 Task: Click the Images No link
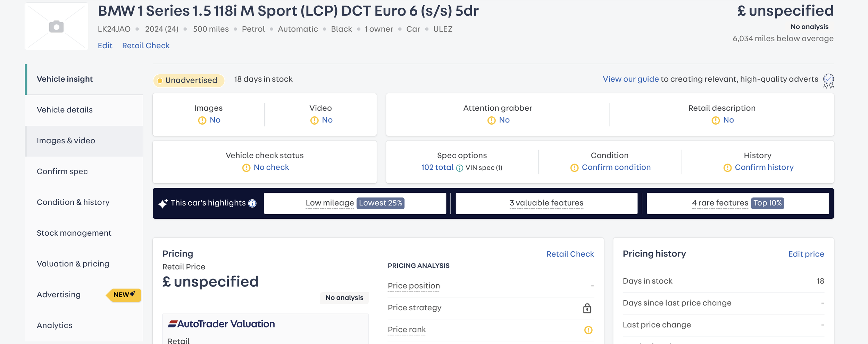coord(215,120)
